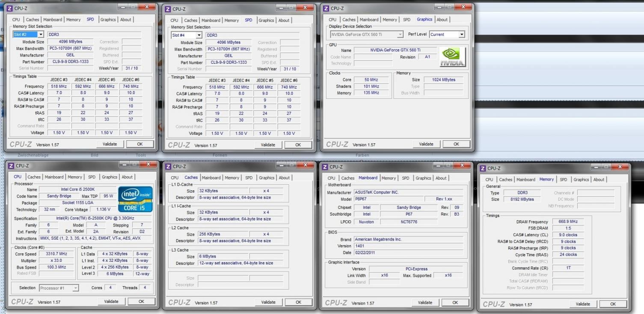Click the FSB:DRAM 1:5 value
Screen dimensions: 644x314
point(568,228)
